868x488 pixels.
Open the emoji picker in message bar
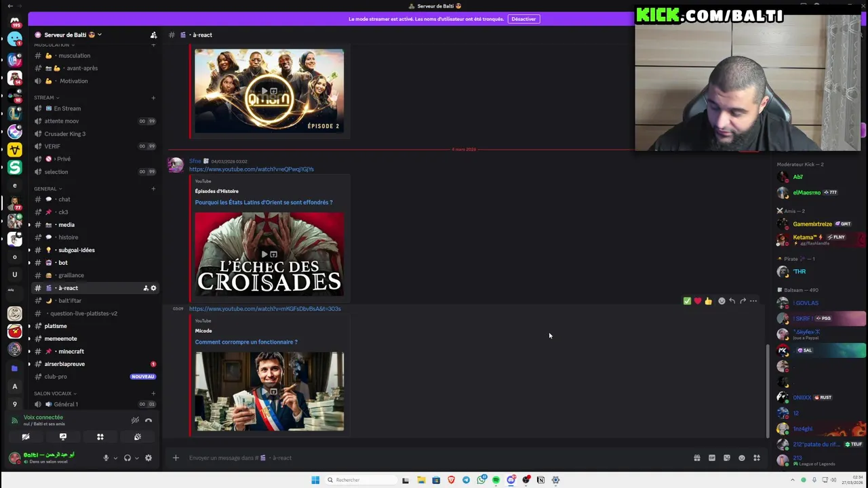click(x=741, y=458)
